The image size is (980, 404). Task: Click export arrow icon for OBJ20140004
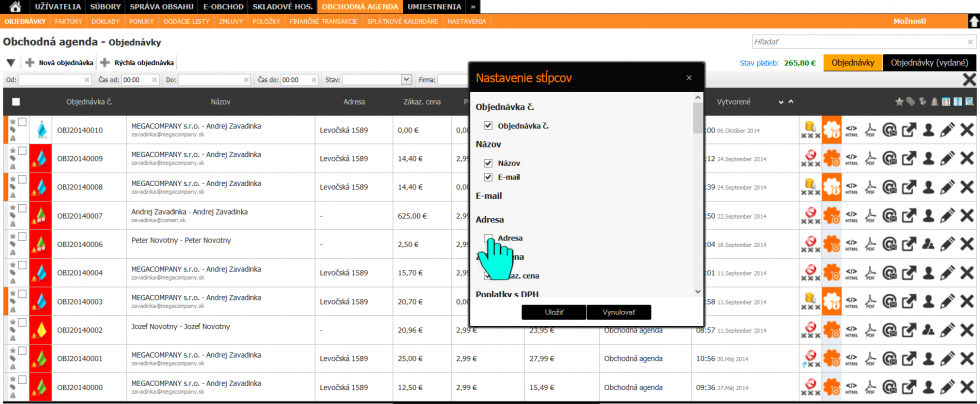pyautogui.click(x=909, y=302)
